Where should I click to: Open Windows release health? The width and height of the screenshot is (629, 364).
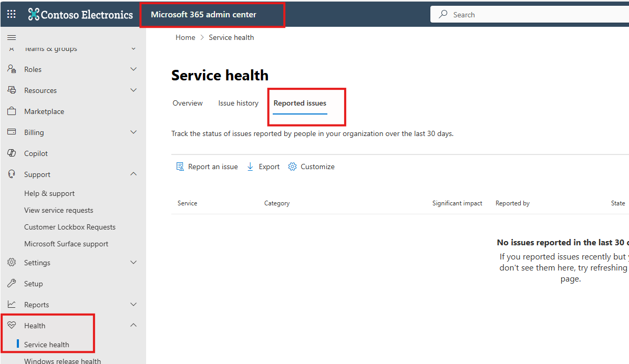[x=63, y=360]
